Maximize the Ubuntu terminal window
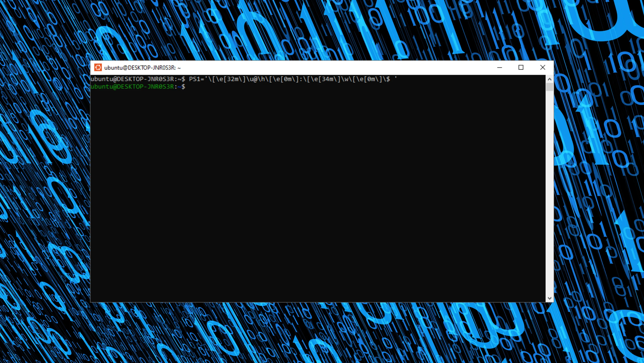 click(521, 68)
